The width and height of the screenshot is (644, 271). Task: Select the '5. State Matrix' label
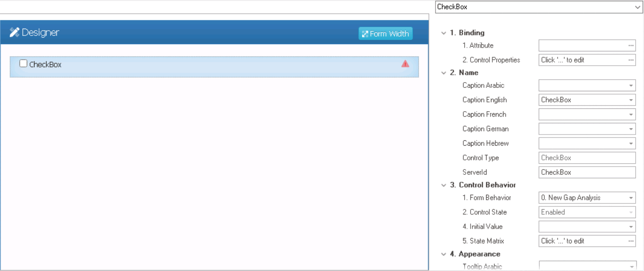coord(483,241)
